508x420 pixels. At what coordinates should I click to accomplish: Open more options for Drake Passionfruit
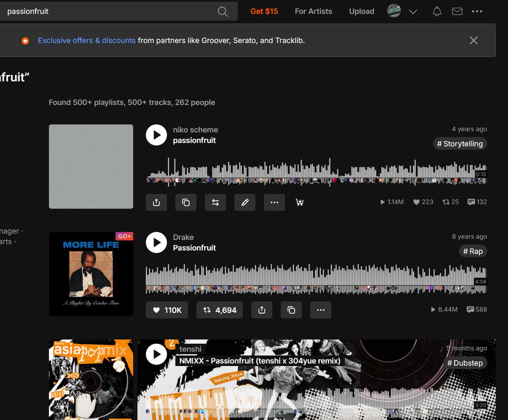click(321, 310)
